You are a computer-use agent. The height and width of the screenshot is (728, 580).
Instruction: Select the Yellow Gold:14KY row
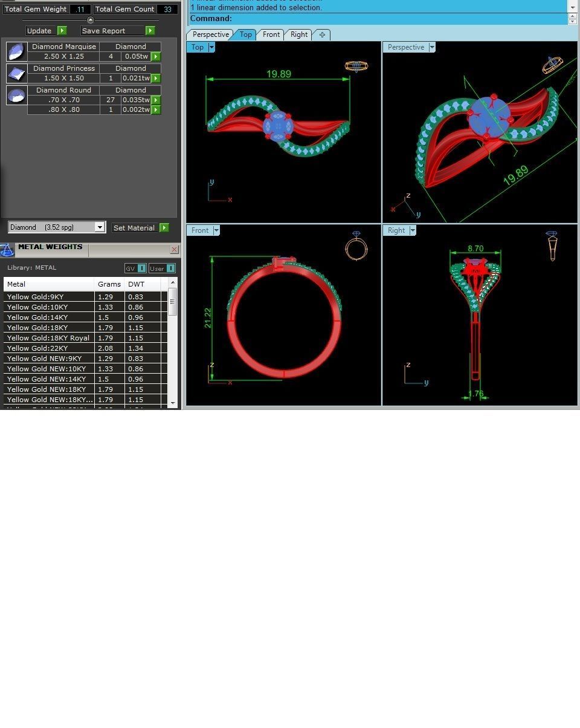point(85,317)
